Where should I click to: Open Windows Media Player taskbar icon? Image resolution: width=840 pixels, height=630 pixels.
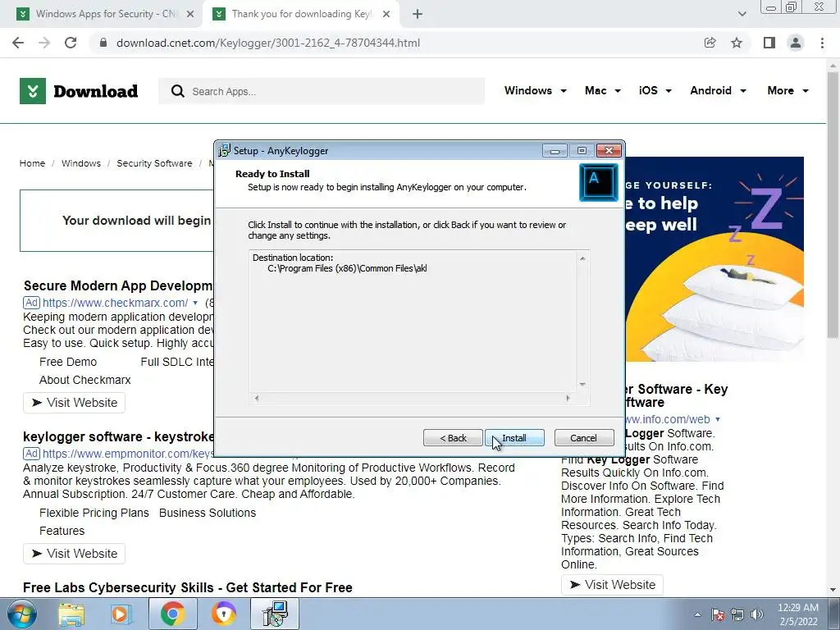(120, 614)
